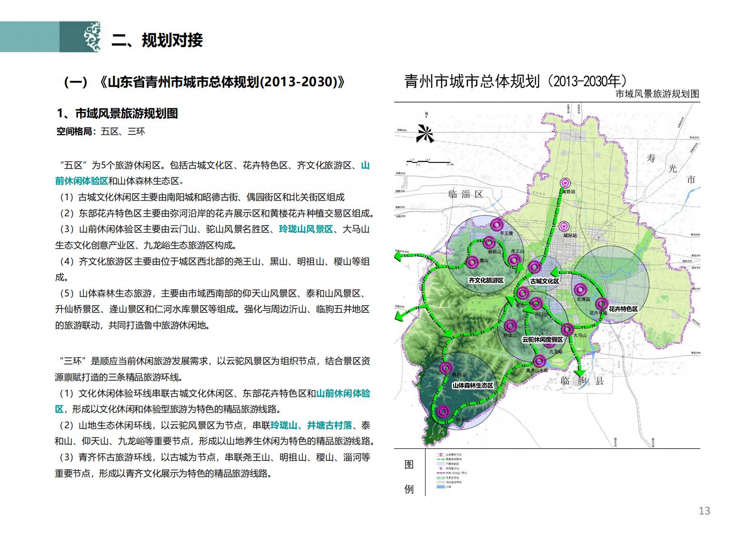
Task: Click page number 13
Action: (704, 511)
